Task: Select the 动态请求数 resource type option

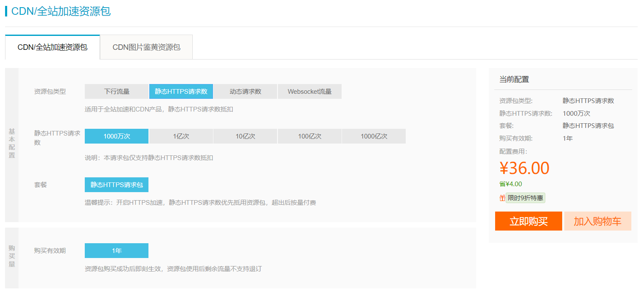Action: click(245, 92)
